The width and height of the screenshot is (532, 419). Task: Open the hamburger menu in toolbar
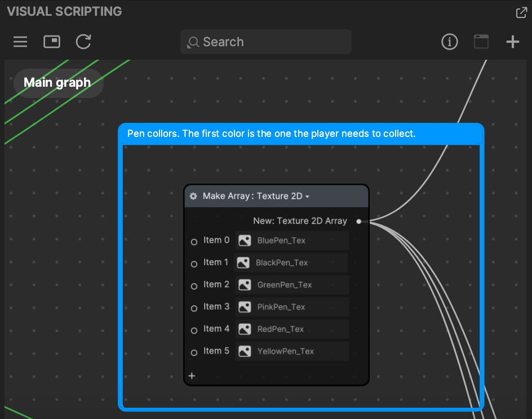(20, 42)
